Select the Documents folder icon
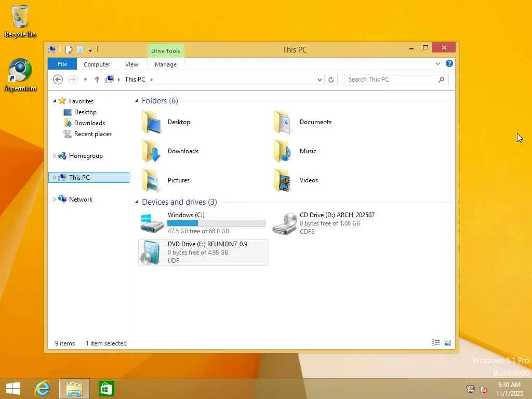Screen dimensions: 532x399 click(x=283, y=122)
